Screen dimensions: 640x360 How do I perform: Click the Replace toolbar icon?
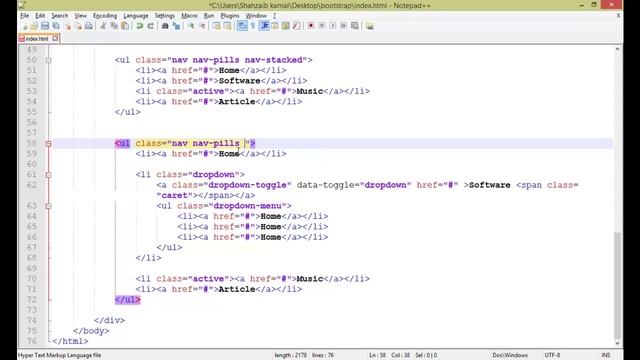(176, 26)
